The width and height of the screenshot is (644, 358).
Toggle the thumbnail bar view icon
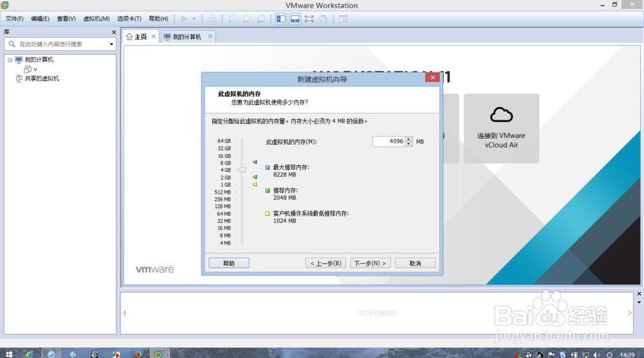(295, 19)
